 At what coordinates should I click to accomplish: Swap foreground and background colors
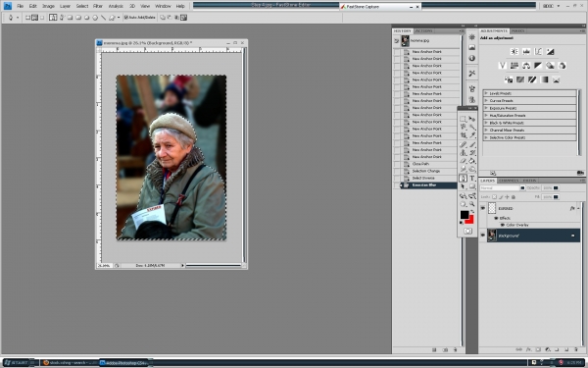pos(471,211)
